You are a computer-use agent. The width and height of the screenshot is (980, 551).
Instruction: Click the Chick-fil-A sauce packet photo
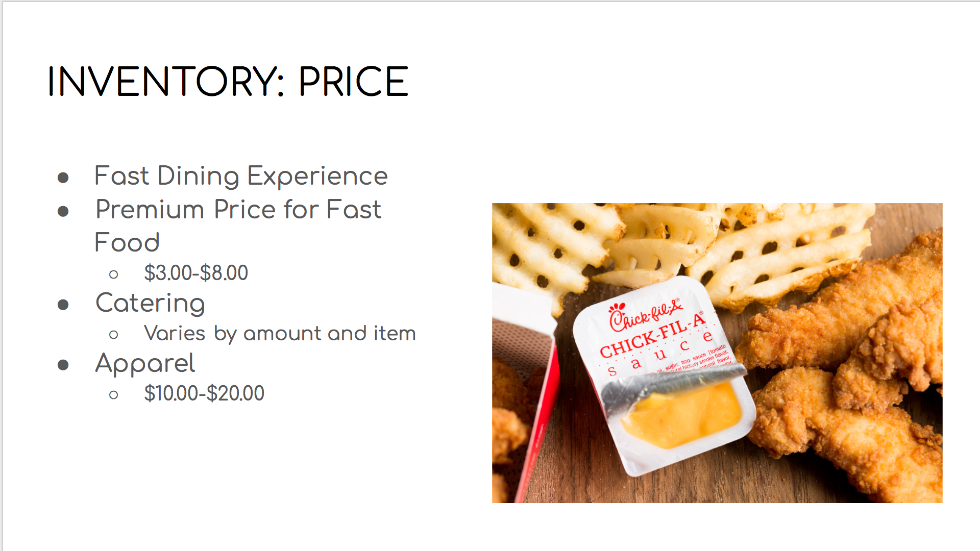pyautogui.click(x=717, y=353)
